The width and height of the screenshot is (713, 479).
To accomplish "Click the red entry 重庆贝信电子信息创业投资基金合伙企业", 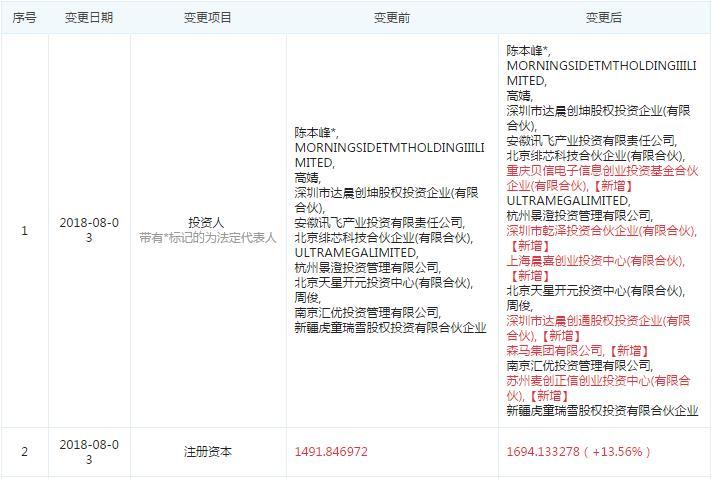I will (603, 178).
